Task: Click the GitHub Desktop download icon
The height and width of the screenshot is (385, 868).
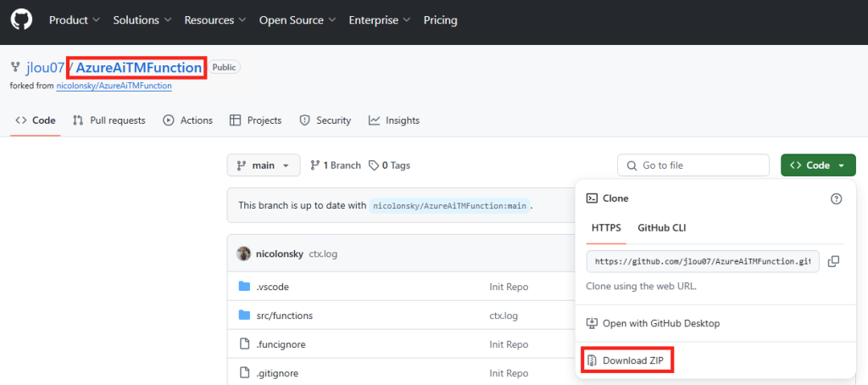Action: click(593, 323)
